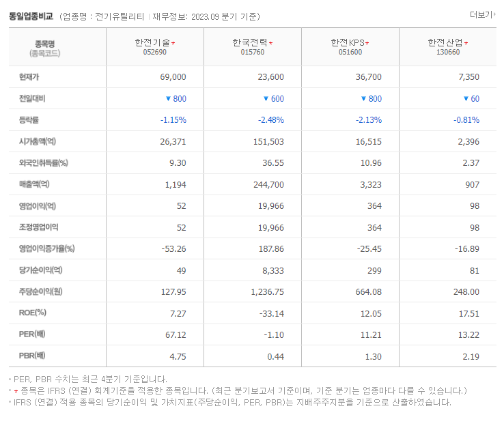Open the 한전KPS 051600 stock link
Image resolution: width=504 pixels, height=430 pixels.
(x=350, y=47)
